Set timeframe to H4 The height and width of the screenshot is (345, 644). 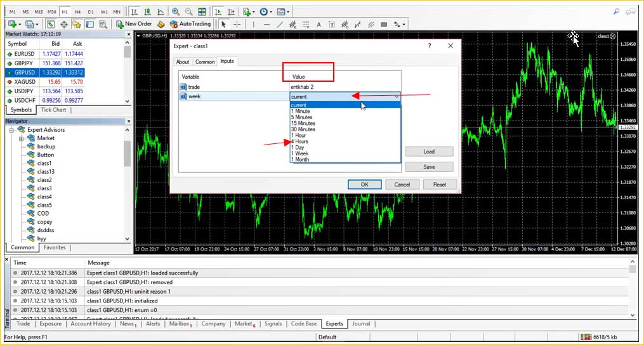pos(77,12)
